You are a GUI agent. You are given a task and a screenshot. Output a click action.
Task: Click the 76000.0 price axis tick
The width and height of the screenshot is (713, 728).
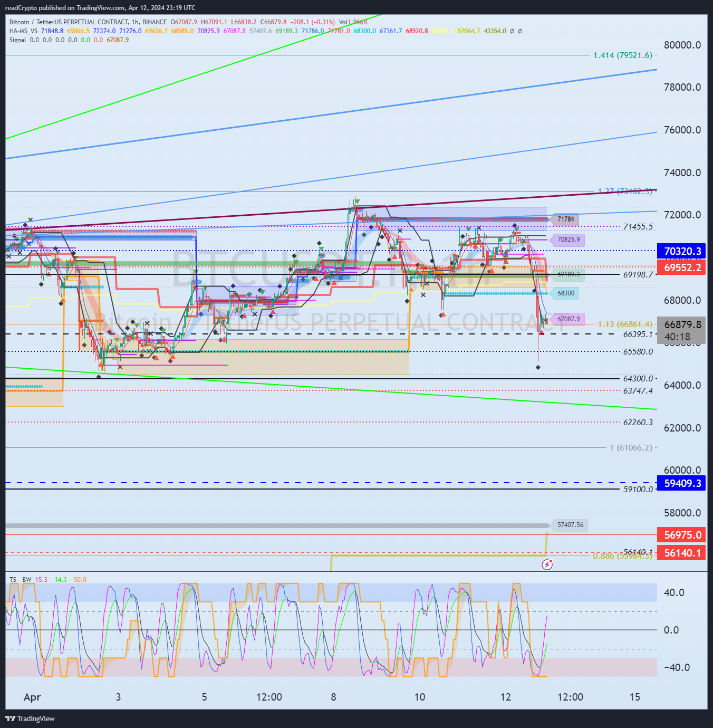tap(682, 130)
